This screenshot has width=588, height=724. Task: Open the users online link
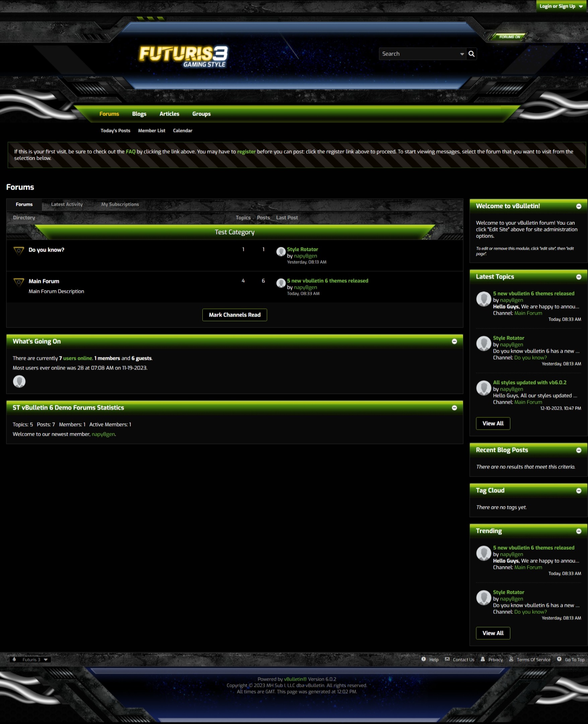click(78, 358)
